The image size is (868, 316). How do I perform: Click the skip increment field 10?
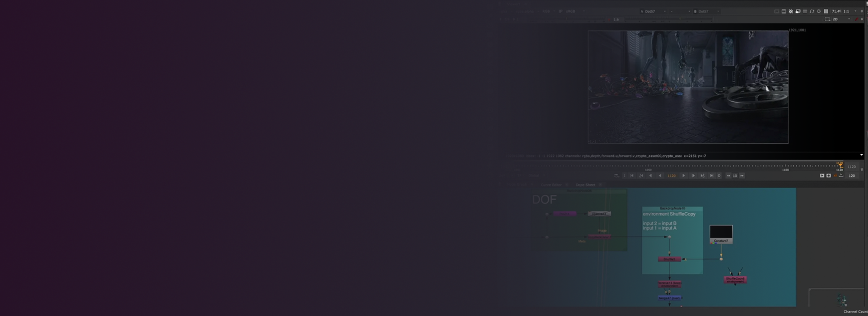[735, 176]
